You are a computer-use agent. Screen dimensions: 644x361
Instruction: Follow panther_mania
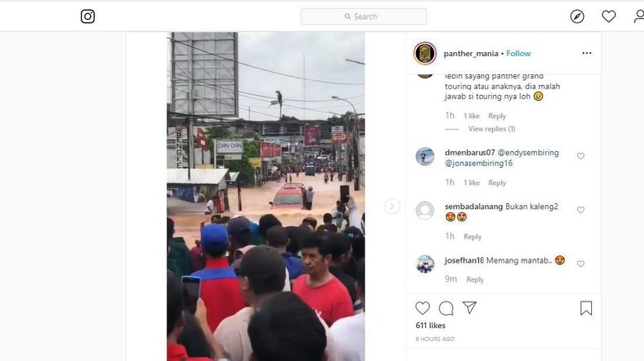[x=519, y=54]
